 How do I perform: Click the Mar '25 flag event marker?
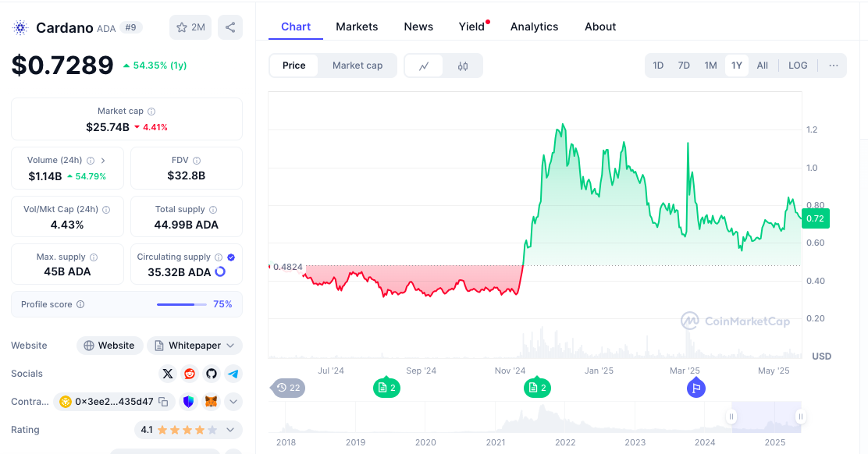click(695, 387)
